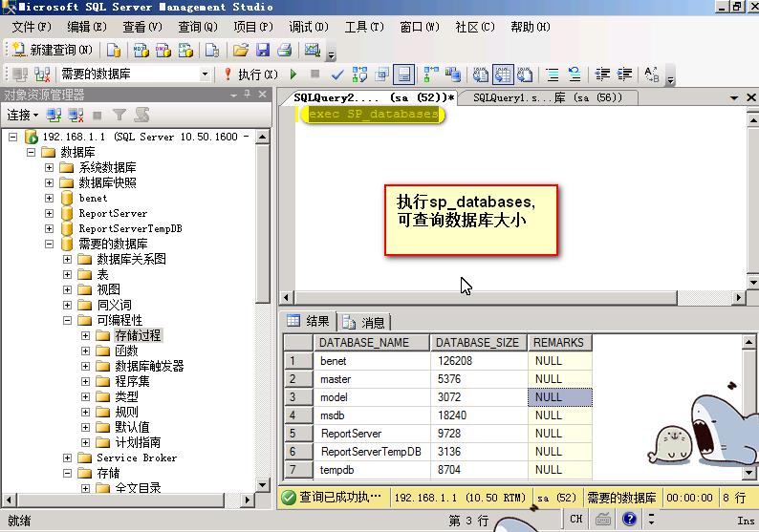Specify Values for Template Parameters icon
This screenshot has width=759, height=532.
point(652,74)
